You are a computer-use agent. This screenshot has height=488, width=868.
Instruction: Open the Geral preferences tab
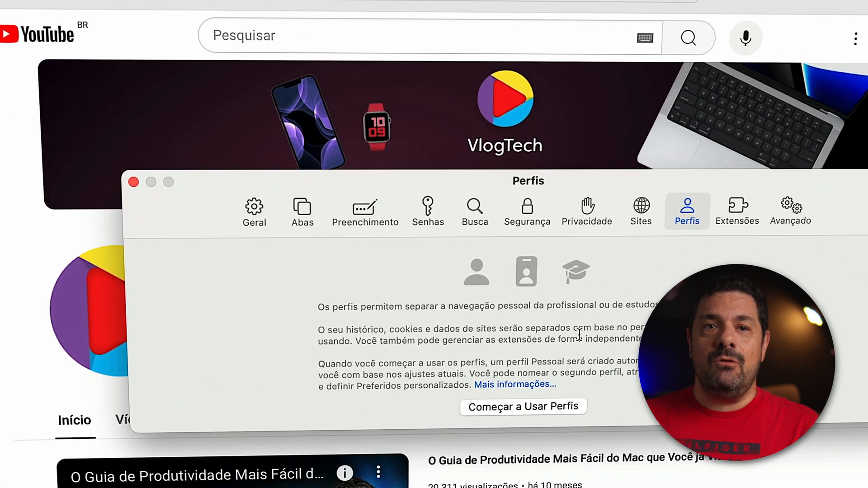pos(254,212)
